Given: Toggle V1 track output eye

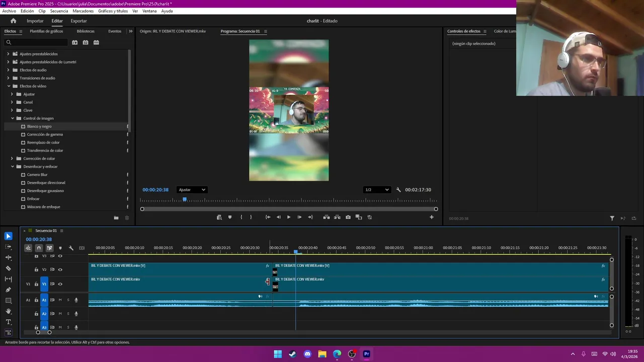Looking at the screenshot, I should coord(60,284).
